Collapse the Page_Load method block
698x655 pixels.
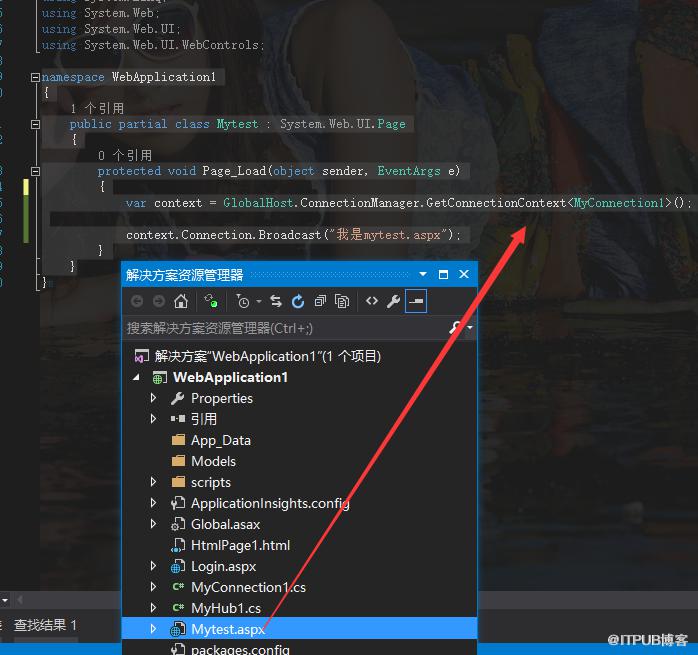[x=35, y=171]
